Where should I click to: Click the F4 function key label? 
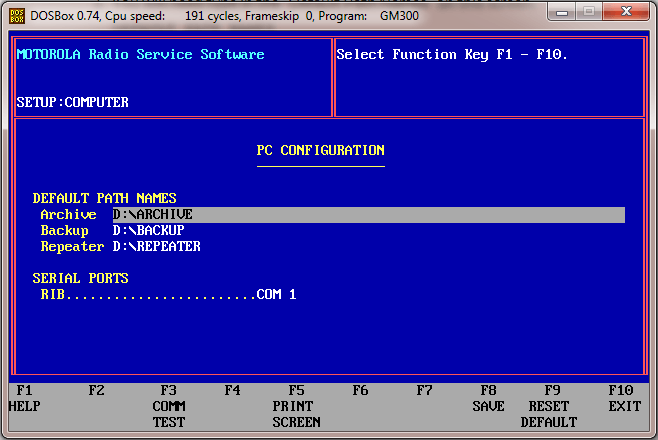pos(232,391)
